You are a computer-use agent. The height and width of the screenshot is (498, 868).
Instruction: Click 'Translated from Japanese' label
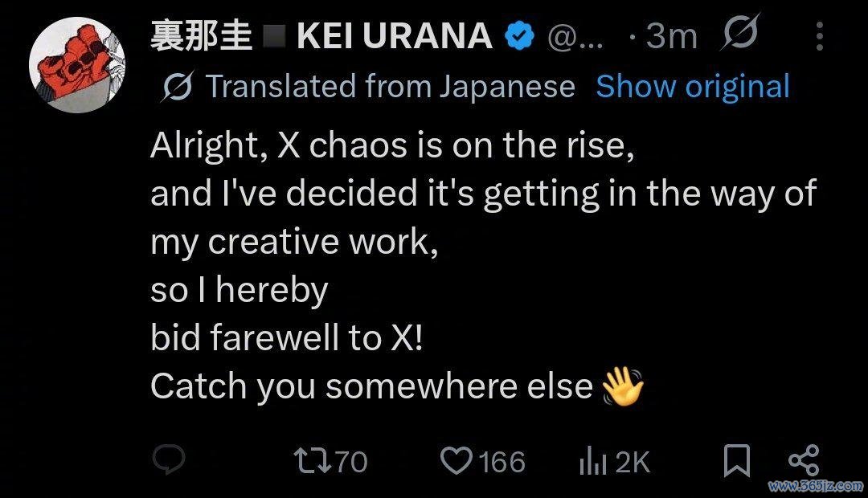point(391,87)
